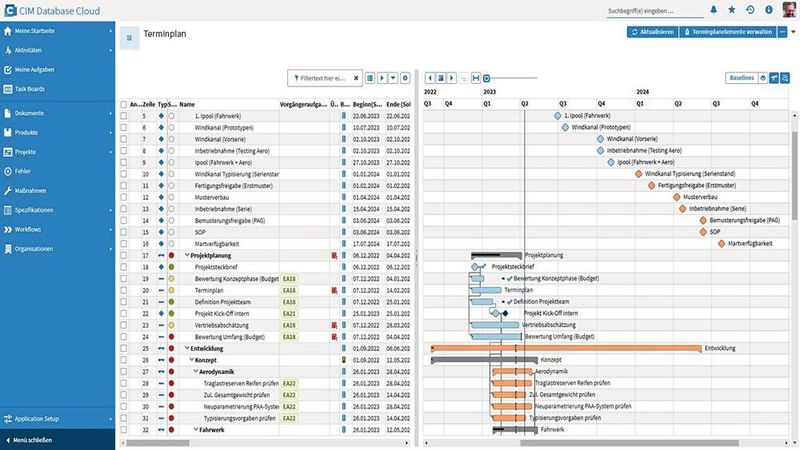800x450 pixels.
Task: Check the checkbox for Aerodynamik row 27
Action: 123,372
